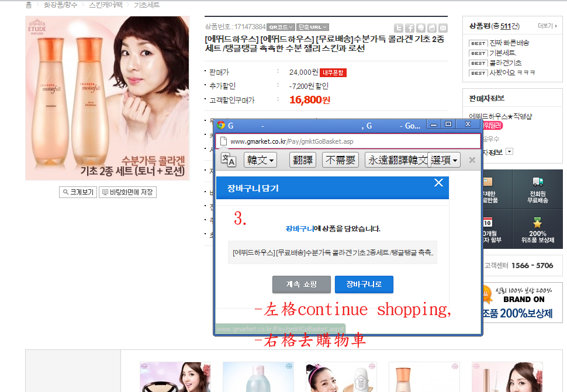Click the 不需要 button
This screenshot has width=567, height=392.
click(340, 160)
